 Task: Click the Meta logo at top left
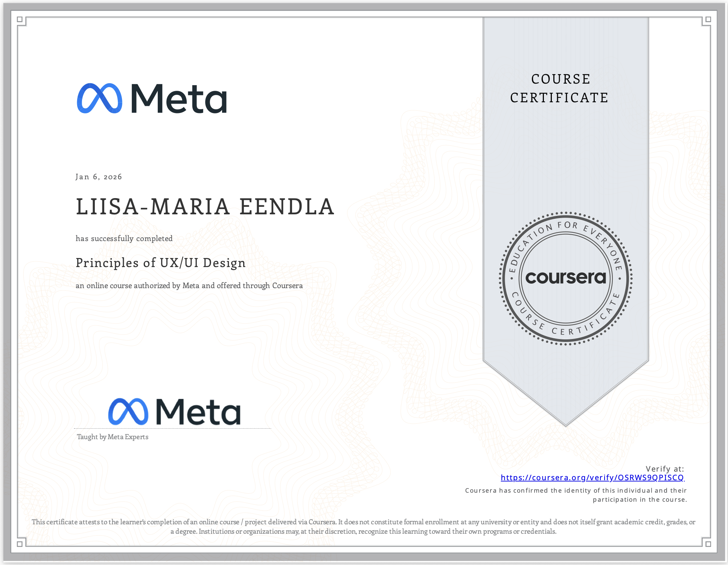[x=152, y=98]
